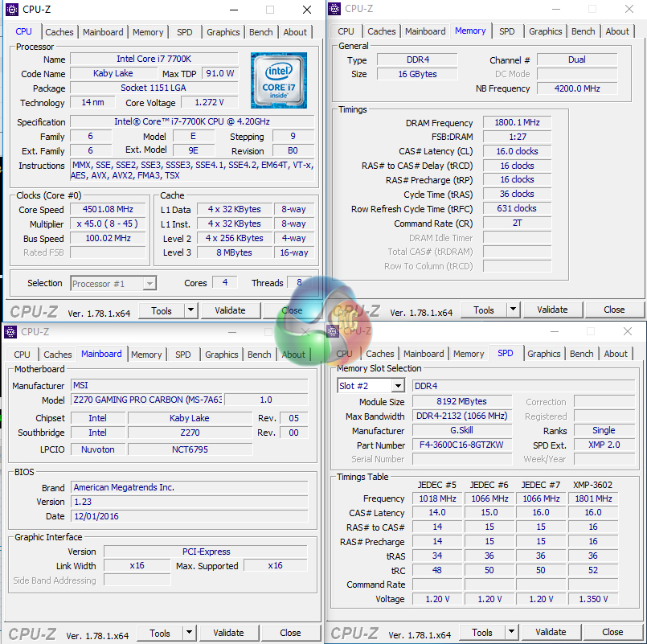Click Validate button in SPD window
The image size is (647, 644).
pyautogui.click(x=551, y=632)
